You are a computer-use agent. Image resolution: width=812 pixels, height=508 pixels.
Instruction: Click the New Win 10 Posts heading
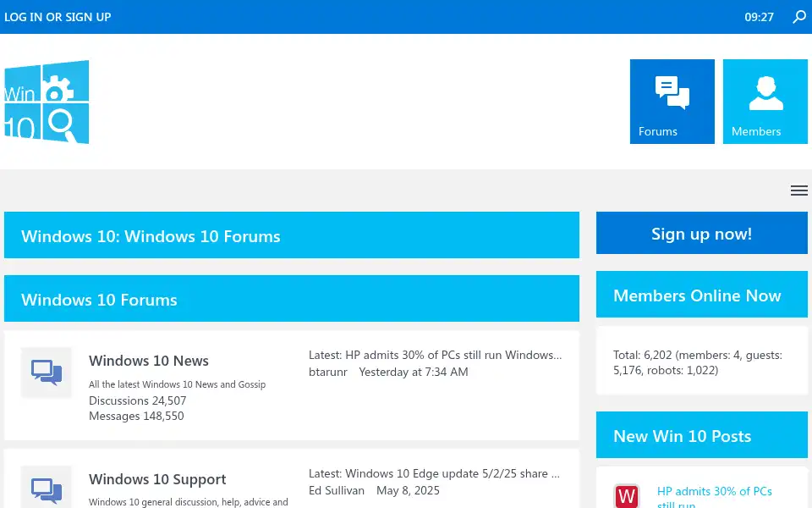click(702, 435)
